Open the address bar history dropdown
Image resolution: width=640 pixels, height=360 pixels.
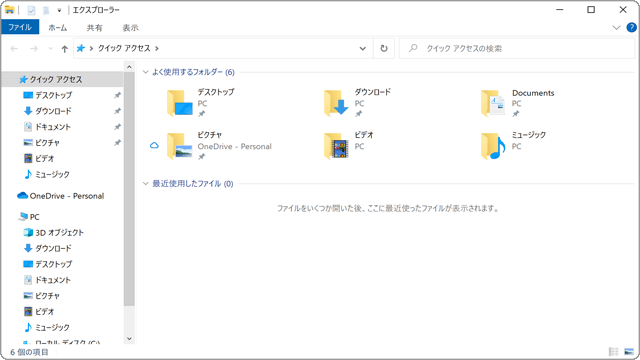click(x=362, y=49)
